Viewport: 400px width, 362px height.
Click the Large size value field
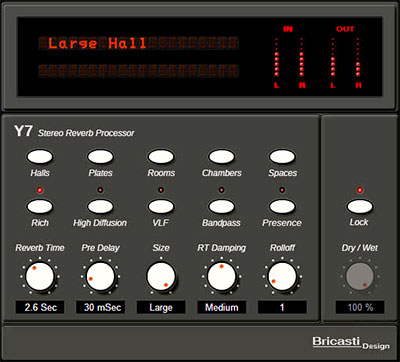coord(161,307)
